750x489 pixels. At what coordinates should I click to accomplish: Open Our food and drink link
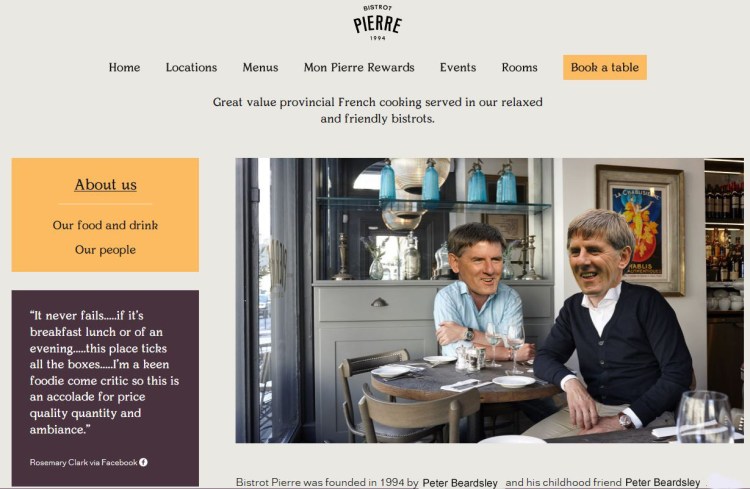(x=105, y=225)
